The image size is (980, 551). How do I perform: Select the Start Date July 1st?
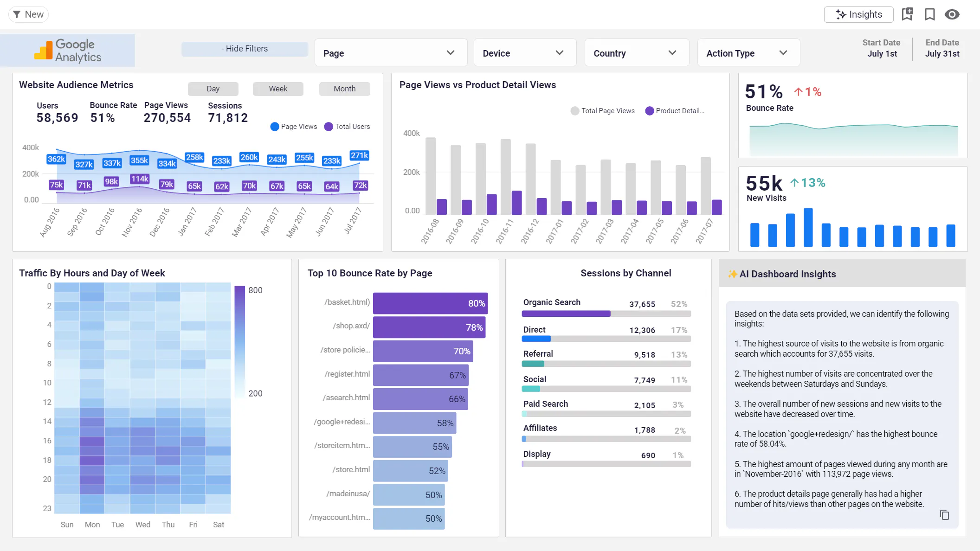click(882, 48)
